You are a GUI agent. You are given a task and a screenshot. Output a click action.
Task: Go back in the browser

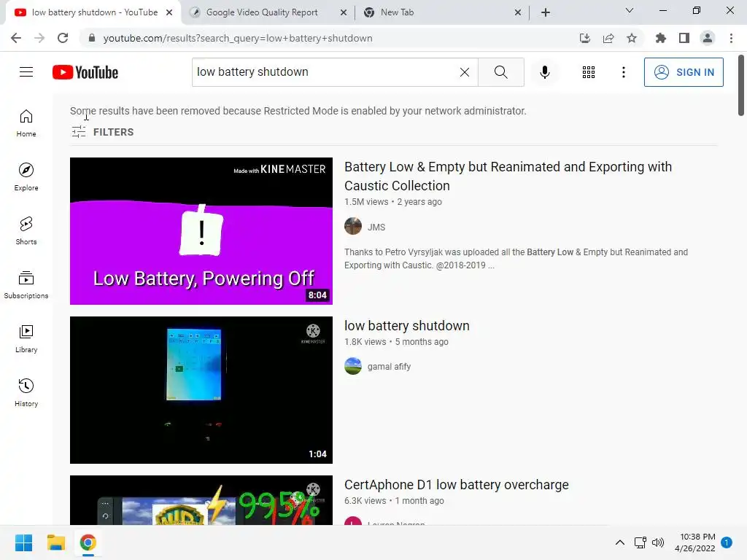[x=16, y=38]
